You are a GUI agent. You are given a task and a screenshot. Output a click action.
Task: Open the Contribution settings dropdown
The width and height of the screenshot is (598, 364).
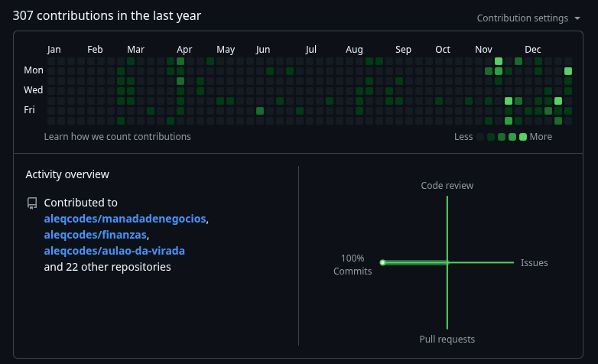(x=528, y=18)
